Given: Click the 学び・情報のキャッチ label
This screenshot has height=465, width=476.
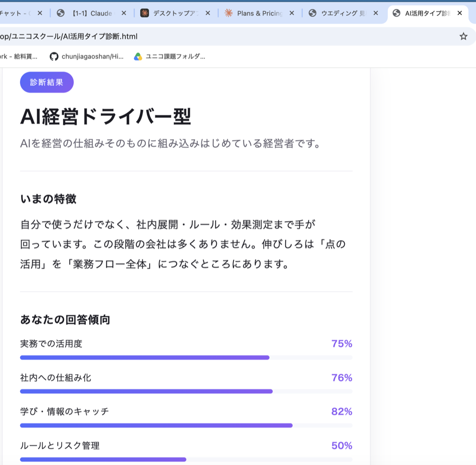Looking at the screenshot, I should tap(64, 411).
